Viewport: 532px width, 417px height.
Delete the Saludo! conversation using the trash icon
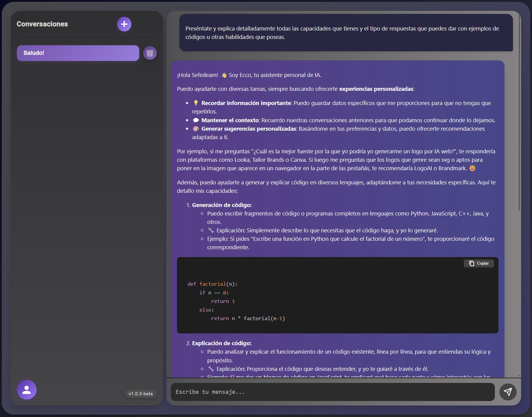tap(150, 53)
